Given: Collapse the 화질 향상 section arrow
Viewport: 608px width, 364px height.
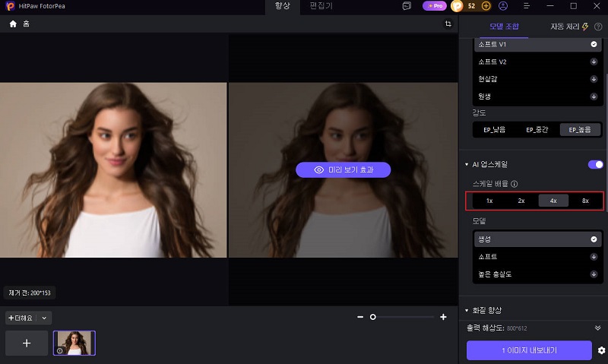Looking at the screenshot, I should coord(467,311).
